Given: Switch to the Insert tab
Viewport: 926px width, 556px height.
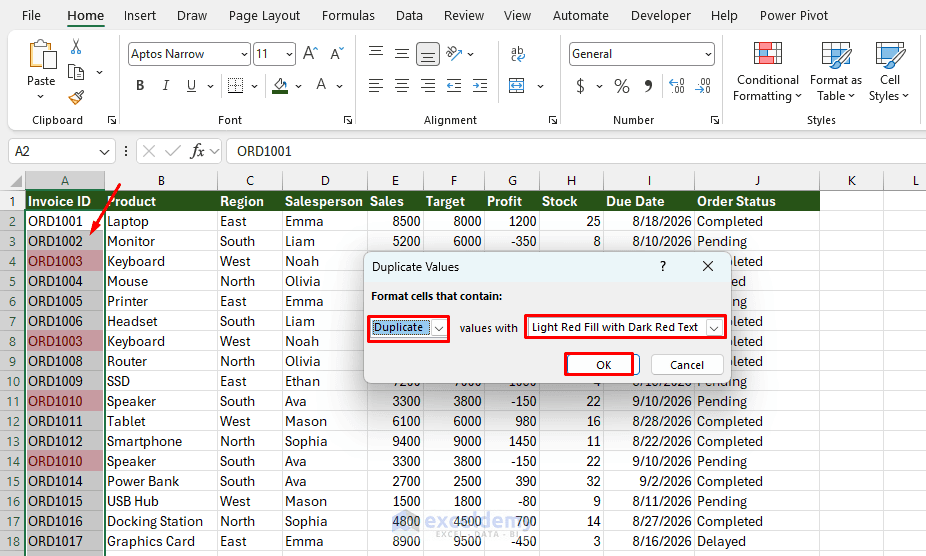Looking at the screenshot, I should click(x=139, y=15).
